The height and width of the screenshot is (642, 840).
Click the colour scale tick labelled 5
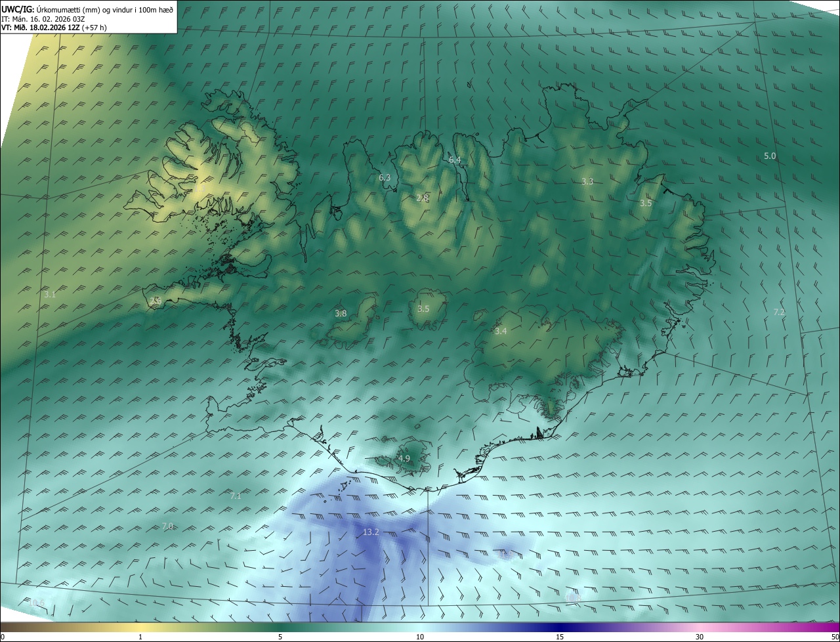click(x=280, y=637)
